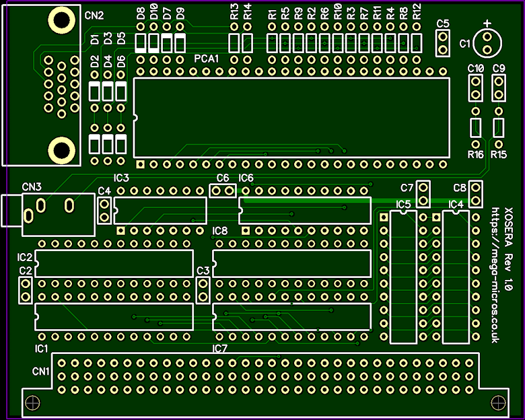Screen dimensions: 525x420
Task: Select the IC6 chip footprint
Action: click(304, 210)
